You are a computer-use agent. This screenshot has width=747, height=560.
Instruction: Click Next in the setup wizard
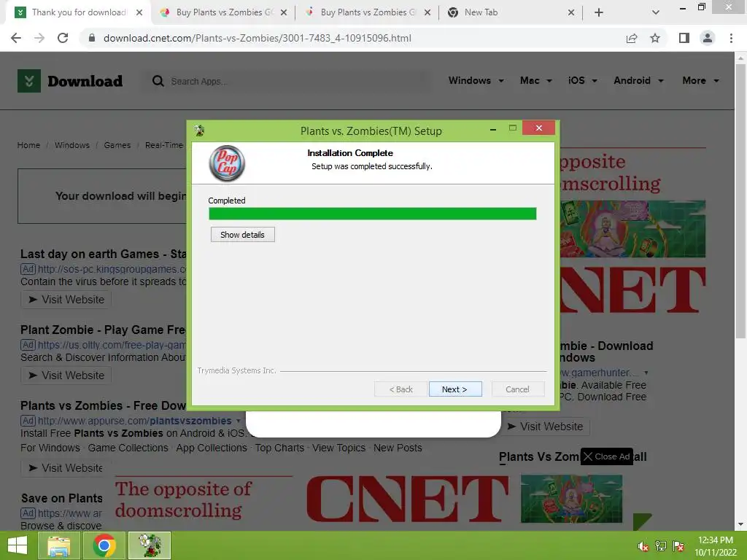[455, 389]
